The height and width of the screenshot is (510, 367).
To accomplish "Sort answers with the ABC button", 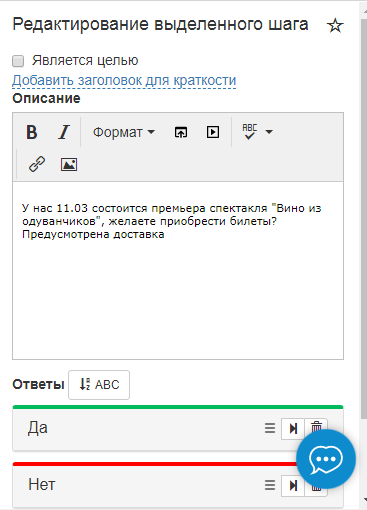I will coord(99,385).
